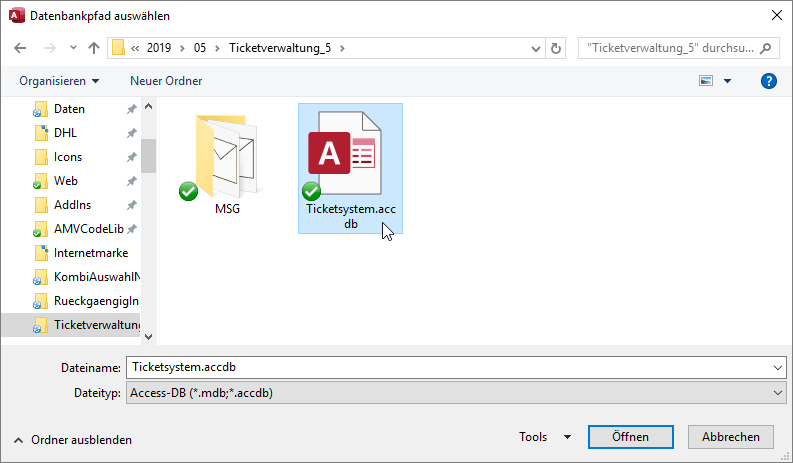Refresh the current folder view
The image size is (793, 463).
click(555, 48)
